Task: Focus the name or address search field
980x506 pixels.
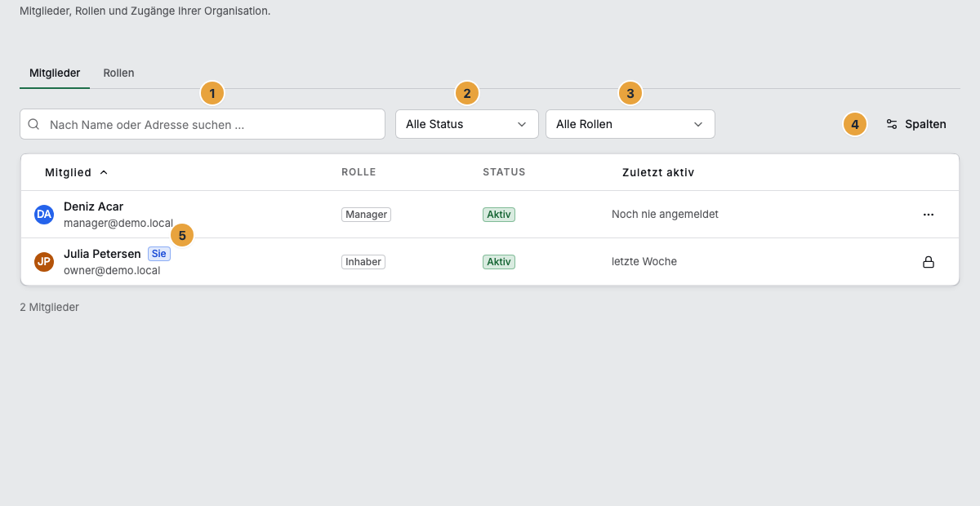Action: click(x=203, y=124)
